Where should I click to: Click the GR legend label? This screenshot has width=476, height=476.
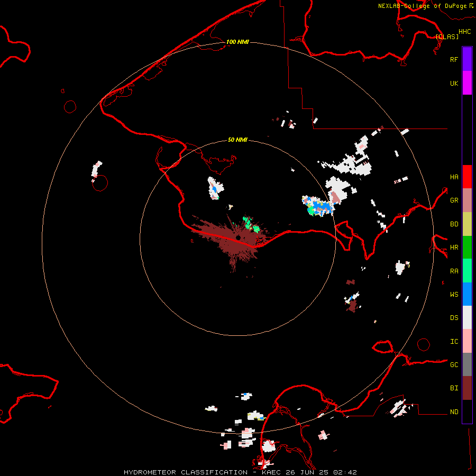[454, 200]
